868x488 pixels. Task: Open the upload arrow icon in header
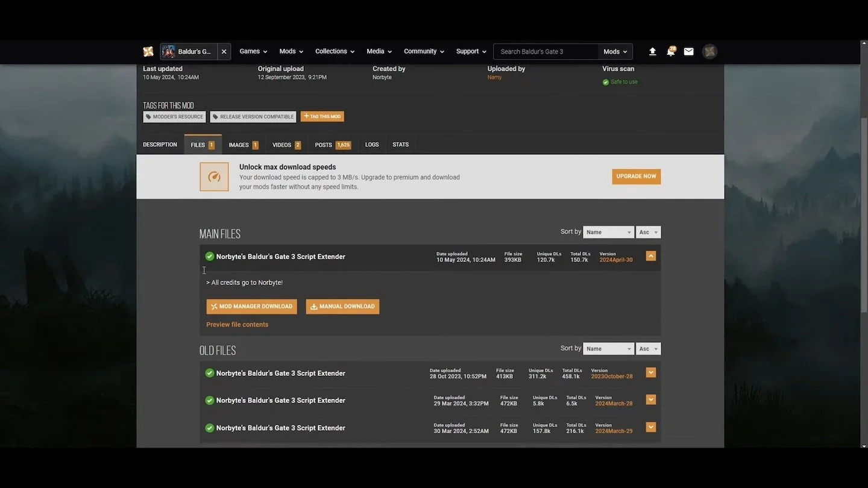pyautogui.click(x=652, y=52)
